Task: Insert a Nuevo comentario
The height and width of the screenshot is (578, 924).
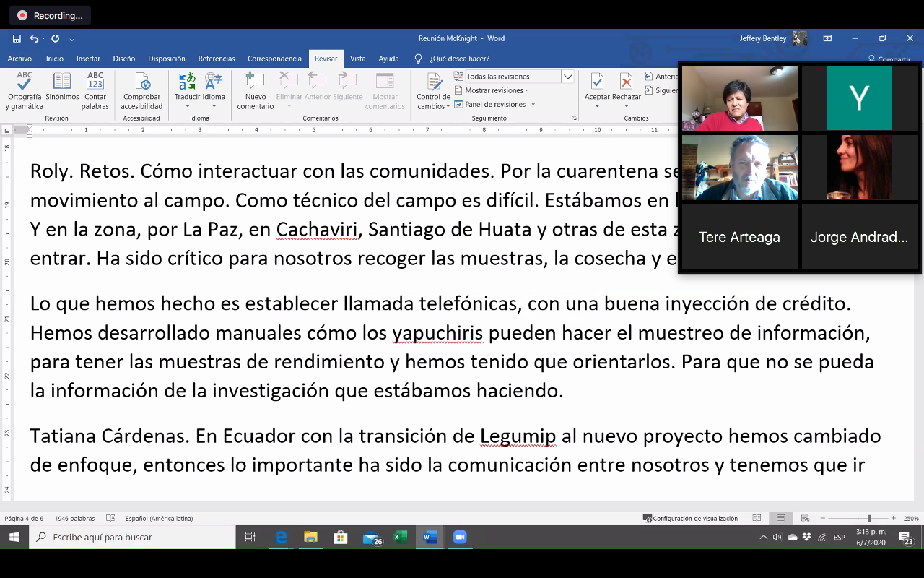Action: coord(256,90)
